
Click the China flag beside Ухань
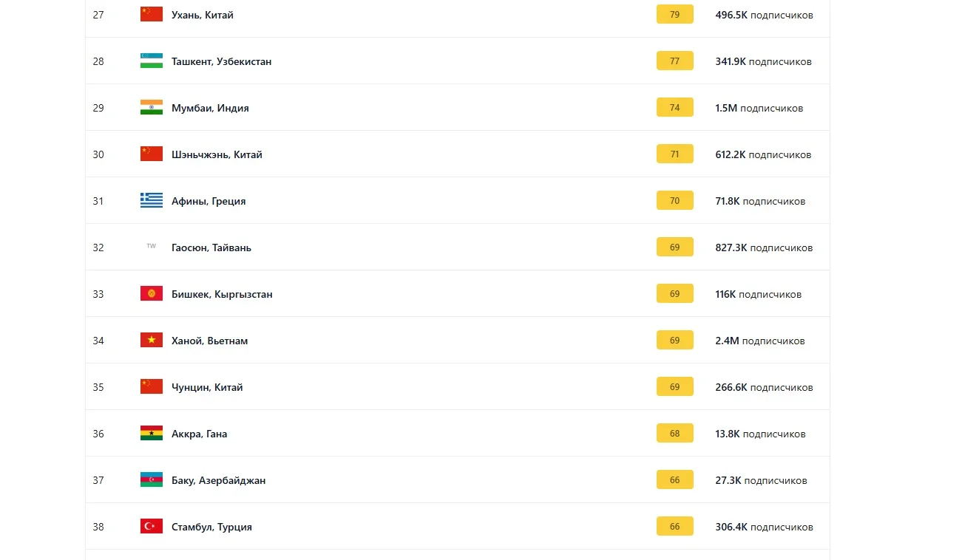pos(152,15)
